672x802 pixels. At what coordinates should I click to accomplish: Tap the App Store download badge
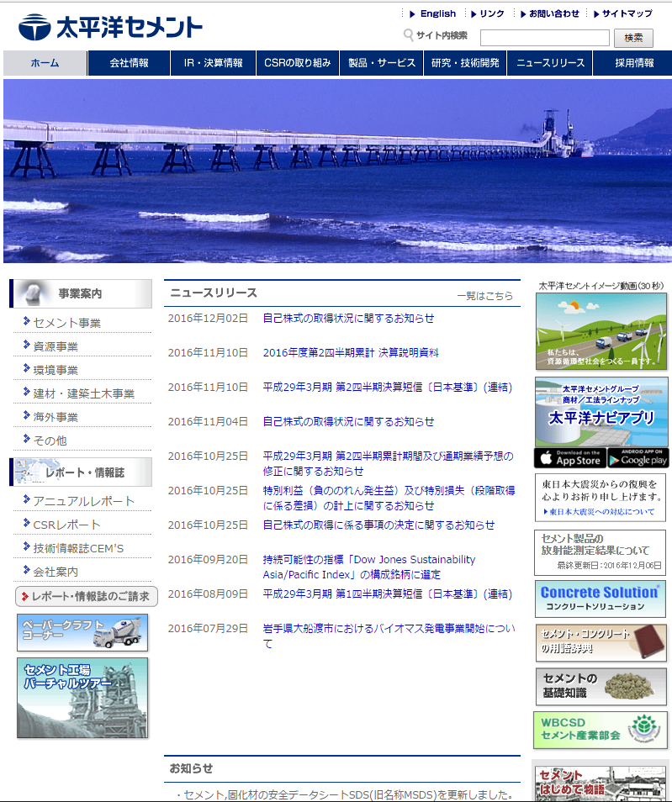click(x=568, y=458)
